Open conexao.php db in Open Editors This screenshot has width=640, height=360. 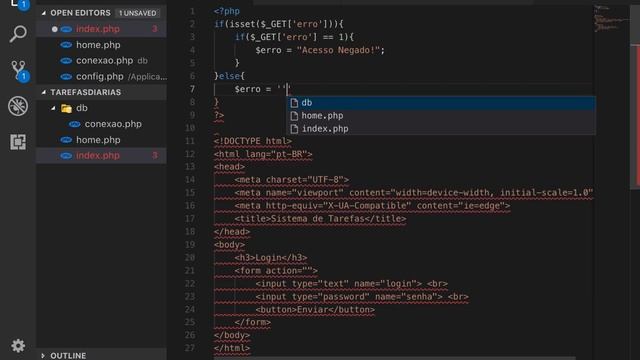(101, 61)
